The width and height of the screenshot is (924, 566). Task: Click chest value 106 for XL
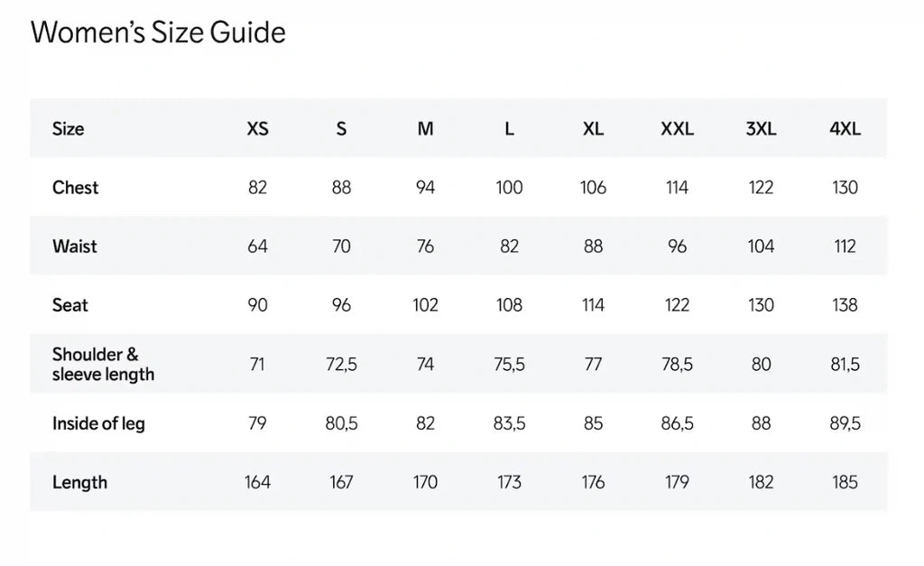tap(593, 188)
